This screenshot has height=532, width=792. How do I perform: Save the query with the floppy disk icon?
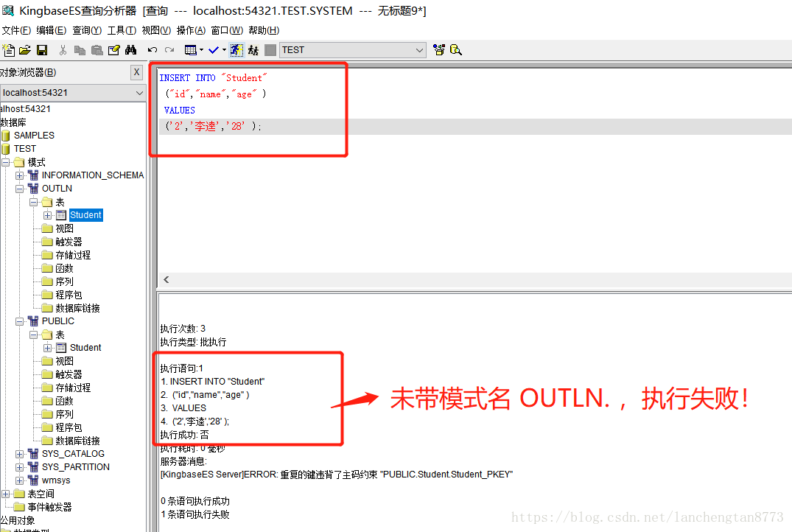42,50
